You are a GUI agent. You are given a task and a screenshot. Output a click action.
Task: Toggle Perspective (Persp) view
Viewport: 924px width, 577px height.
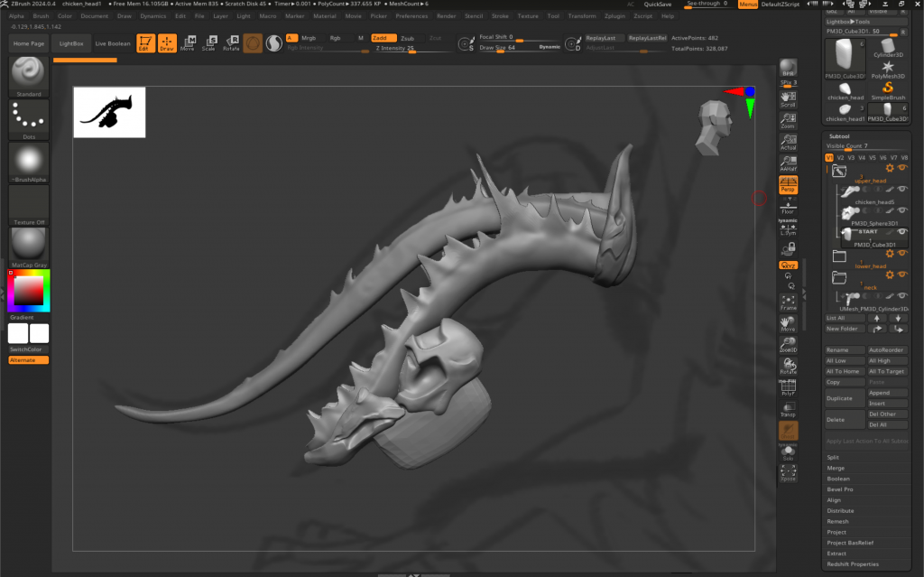pos(788,185)
